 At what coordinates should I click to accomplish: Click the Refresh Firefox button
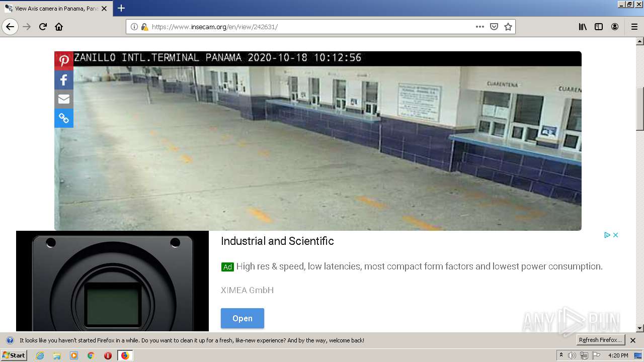pos(601,340)
